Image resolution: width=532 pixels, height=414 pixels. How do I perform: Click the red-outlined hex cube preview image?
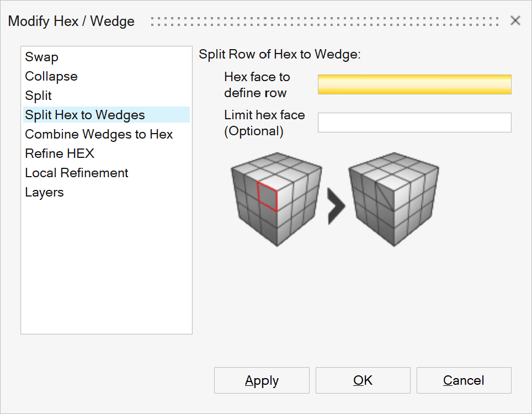[276, 198]
